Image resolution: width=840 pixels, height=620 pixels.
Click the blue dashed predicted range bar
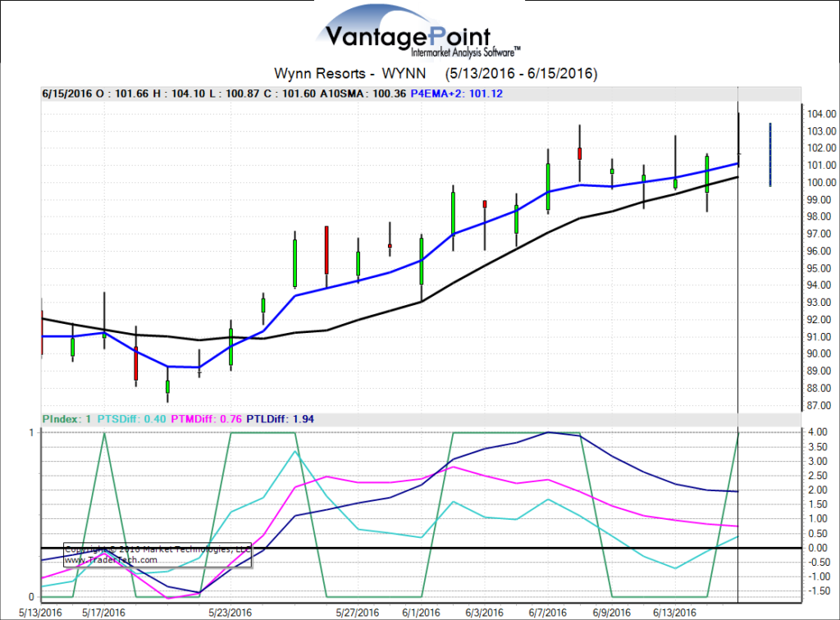770,155
